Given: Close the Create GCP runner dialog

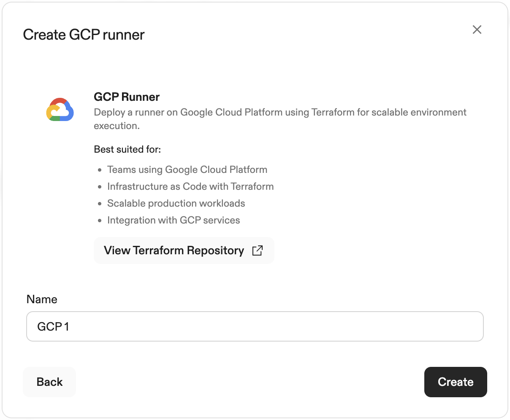Looking at the screenshot, I should point(477,30).
